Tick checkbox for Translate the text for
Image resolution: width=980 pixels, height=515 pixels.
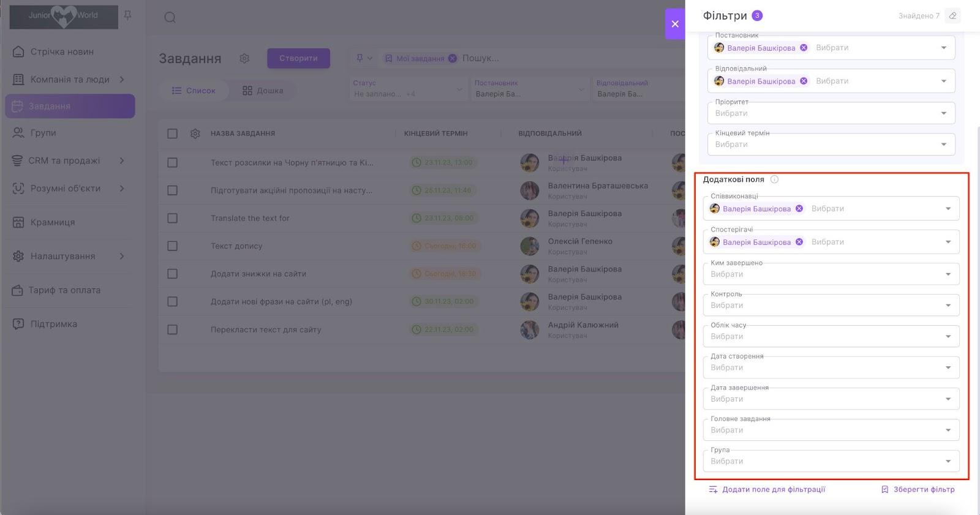pos(173,219)
